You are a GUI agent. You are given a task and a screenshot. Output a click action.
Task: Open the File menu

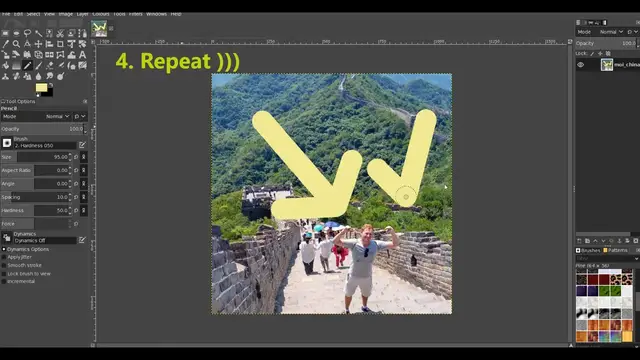coord(6,14)
